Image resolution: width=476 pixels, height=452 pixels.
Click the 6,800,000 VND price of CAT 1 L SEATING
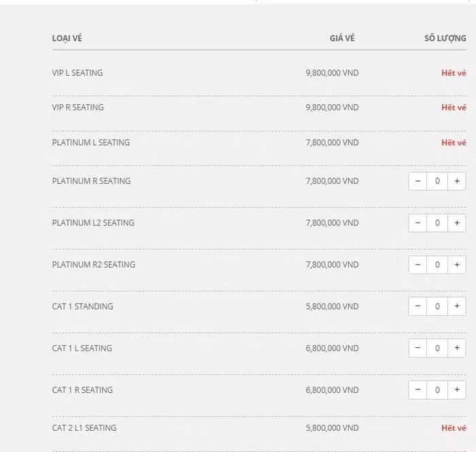pos(332,349)
